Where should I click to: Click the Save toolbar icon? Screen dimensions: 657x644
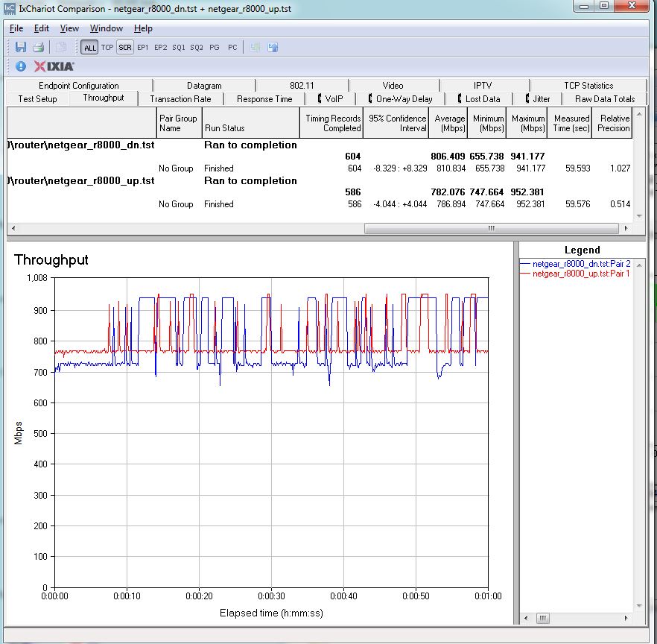[21, 47]
